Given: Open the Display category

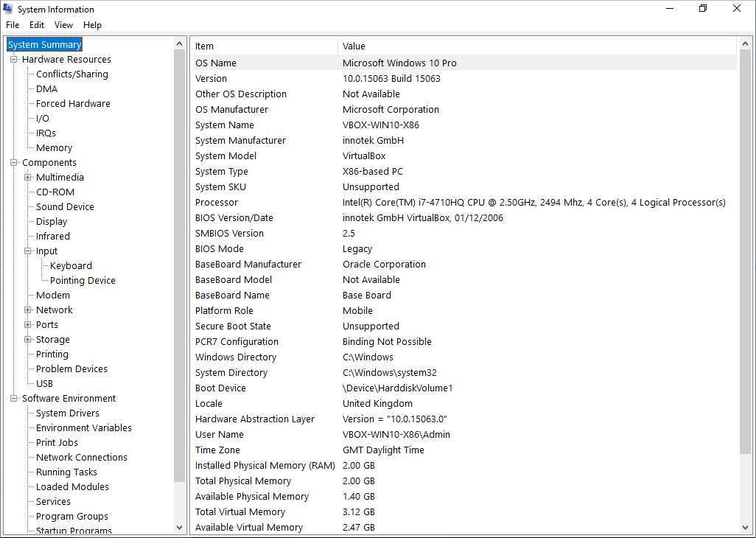Looking at the screenshot, I should coord(52,222).
